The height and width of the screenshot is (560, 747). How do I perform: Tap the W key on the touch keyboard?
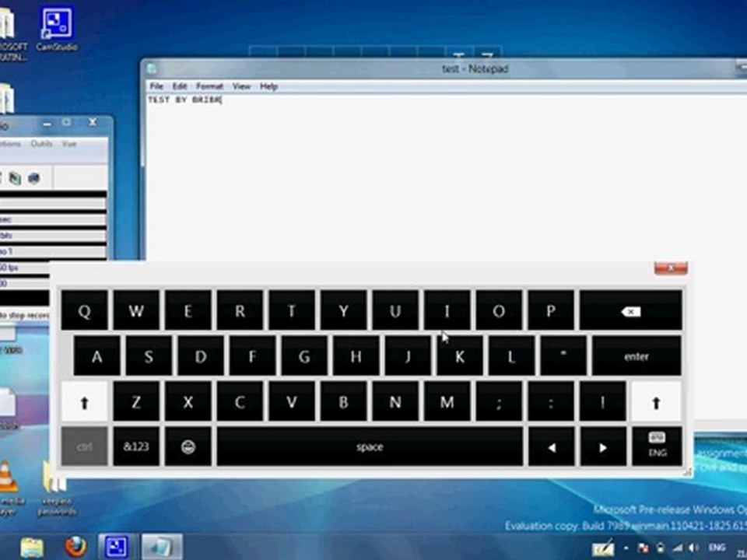pos(136,310)
